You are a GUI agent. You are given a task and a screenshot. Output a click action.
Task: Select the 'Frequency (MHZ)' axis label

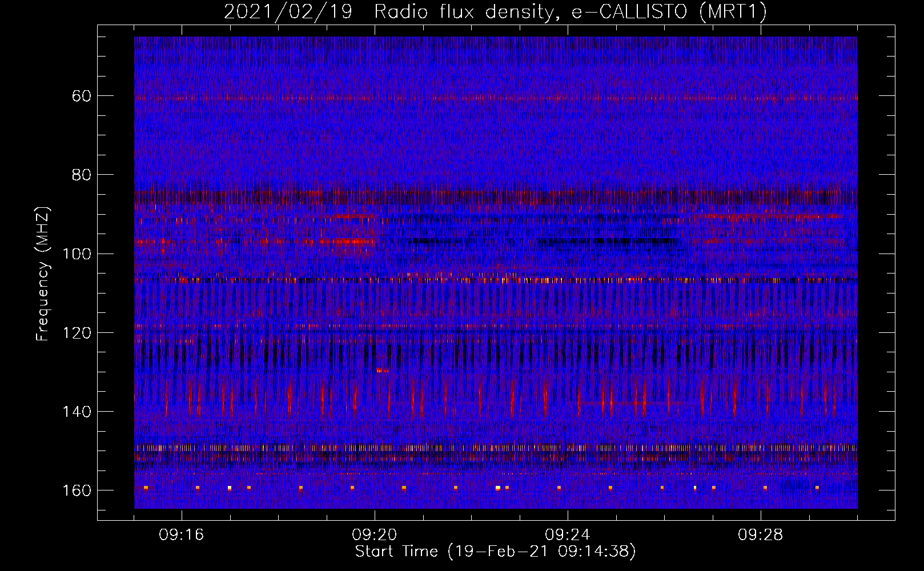coord(43,274)
